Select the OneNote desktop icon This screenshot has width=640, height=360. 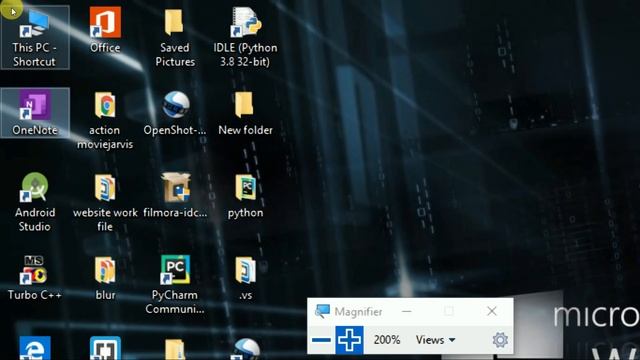click(35, 105)
